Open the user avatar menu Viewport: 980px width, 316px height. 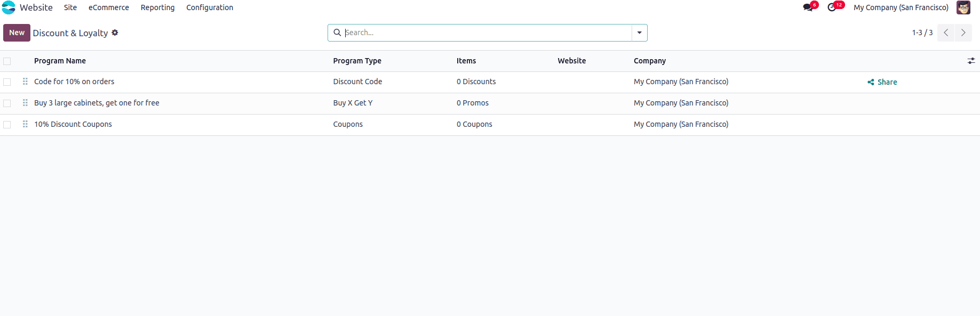tap(963, 7)
